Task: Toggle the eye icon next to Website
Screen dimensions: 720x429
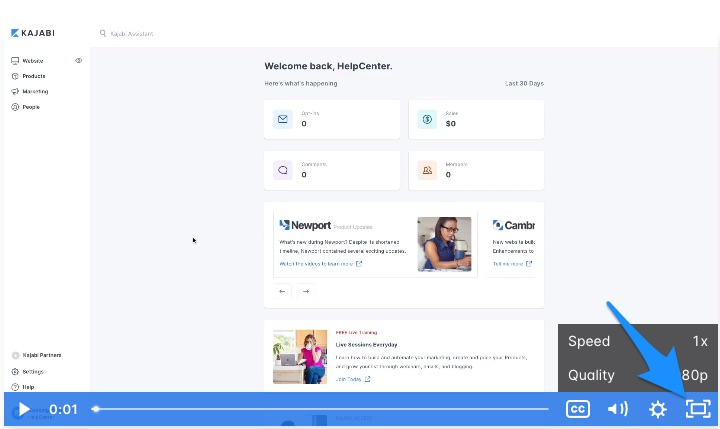Action: 79,61
